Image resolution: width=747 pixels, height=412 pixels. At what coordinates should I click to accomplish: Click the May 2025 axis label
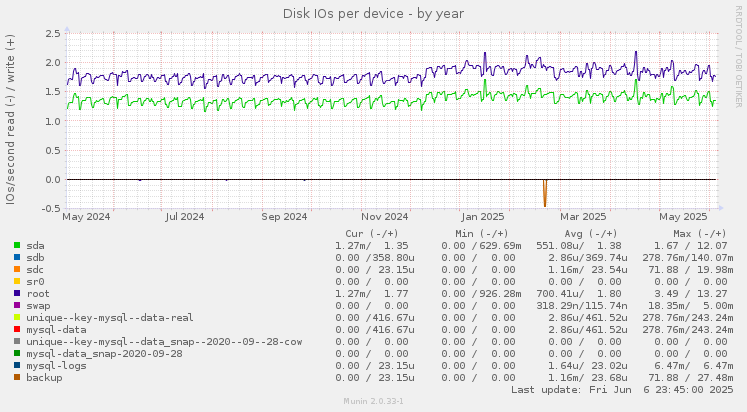pos(683,217)
